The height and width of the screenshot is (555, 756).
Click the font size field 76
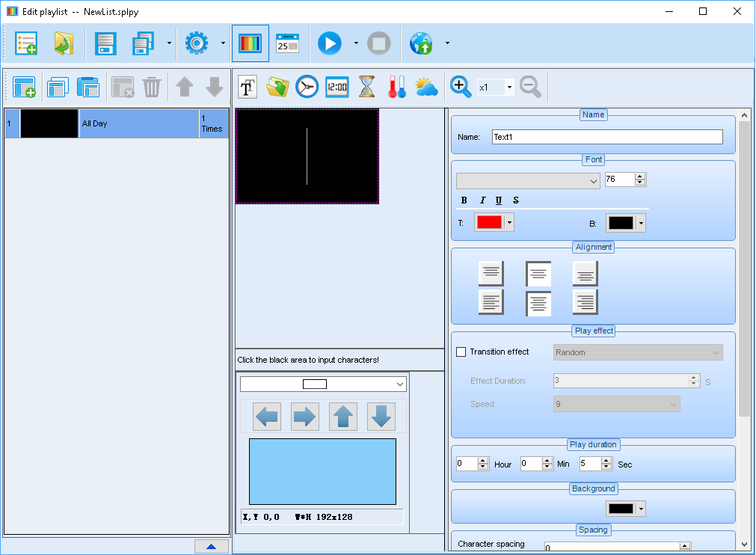tap(620, 180)
